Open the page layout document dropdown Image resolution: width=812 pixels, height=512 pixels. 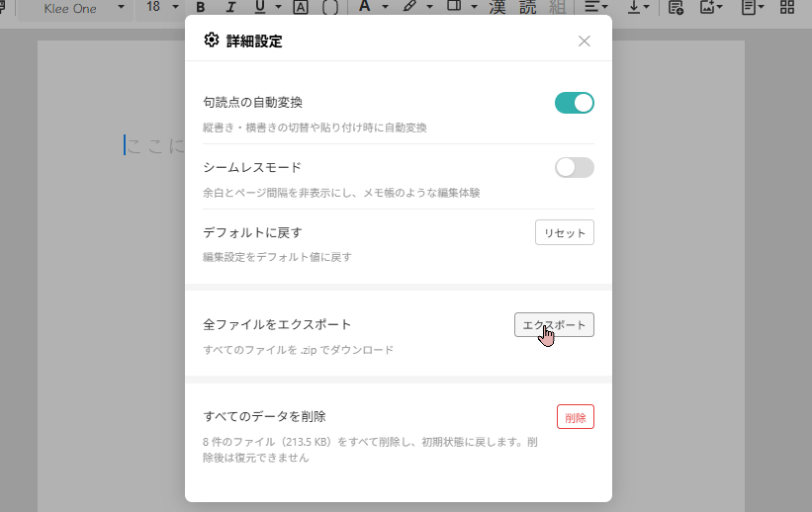[x=753, y=7]
